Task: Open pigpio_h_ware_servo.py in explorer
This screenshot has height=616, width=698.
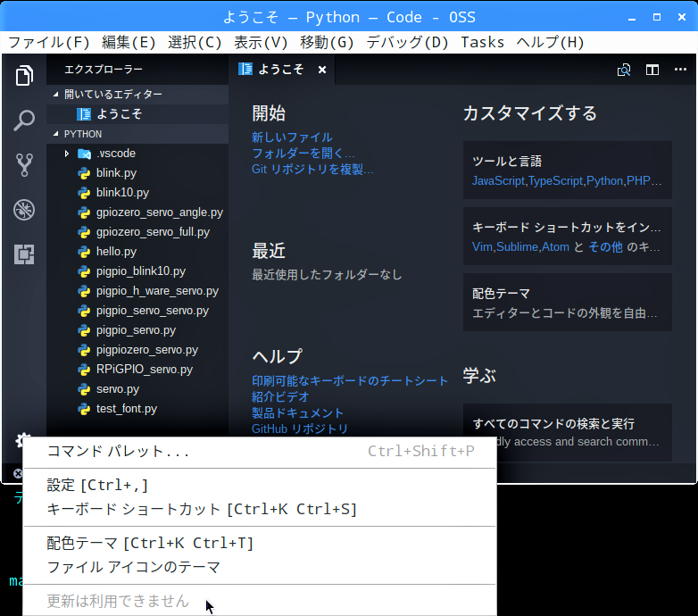Action: coord(137,291)
